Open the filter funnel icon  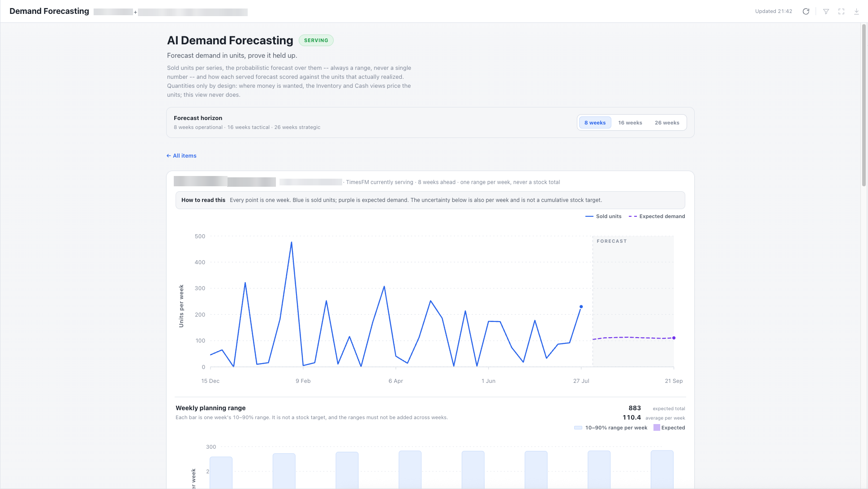pyautogui.click(x=826, y=12)
